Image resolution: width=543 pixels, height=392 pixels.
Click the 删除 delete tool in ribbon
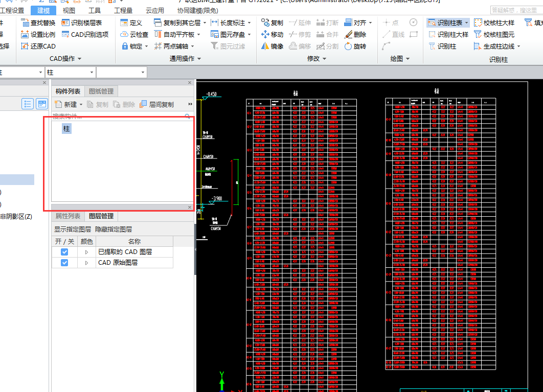(355, 35)
